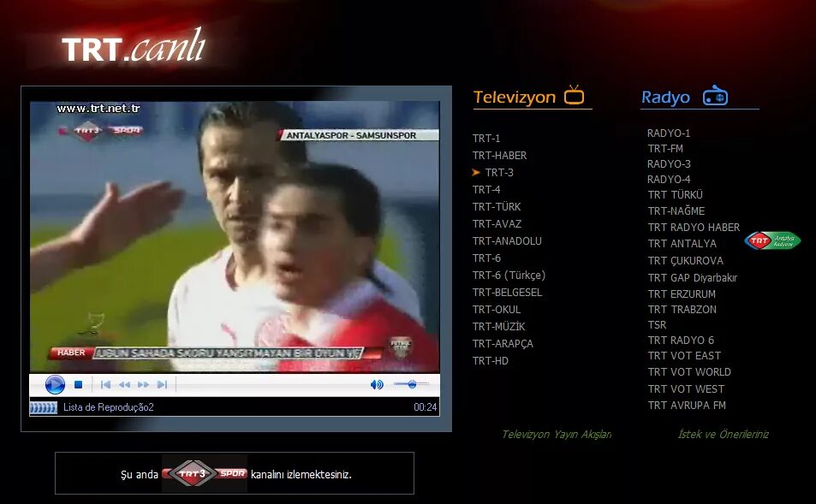This screenshot has height=504, width=816.
Task: Open Televizyon Yayın Akışları link
Action: pyautogui.click(x=557, y=435)
